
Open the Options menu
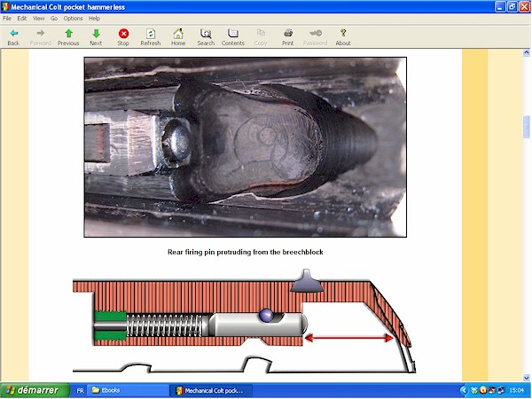pyautogui.click(x=73, y=19)
